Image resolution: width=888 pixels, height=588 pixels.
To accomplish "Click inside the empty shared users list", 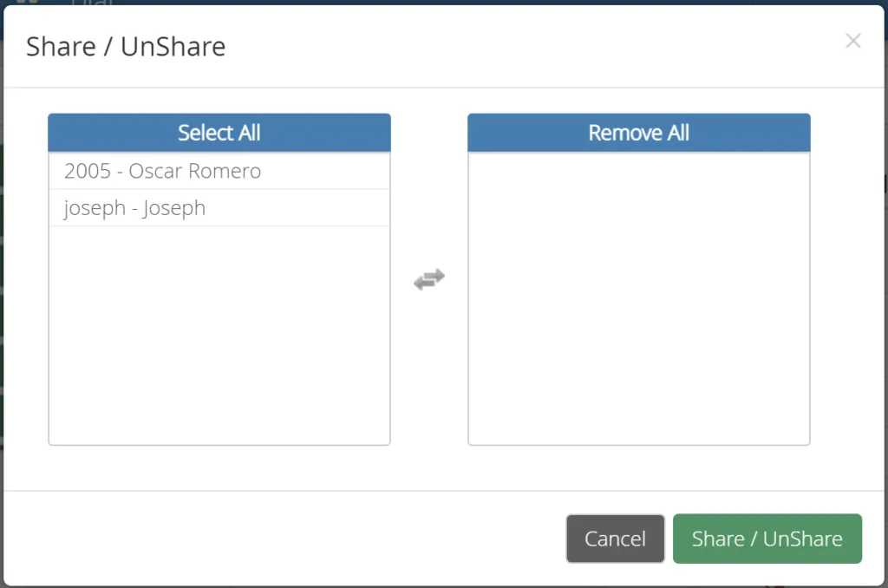I will click(x=639, y=298).
